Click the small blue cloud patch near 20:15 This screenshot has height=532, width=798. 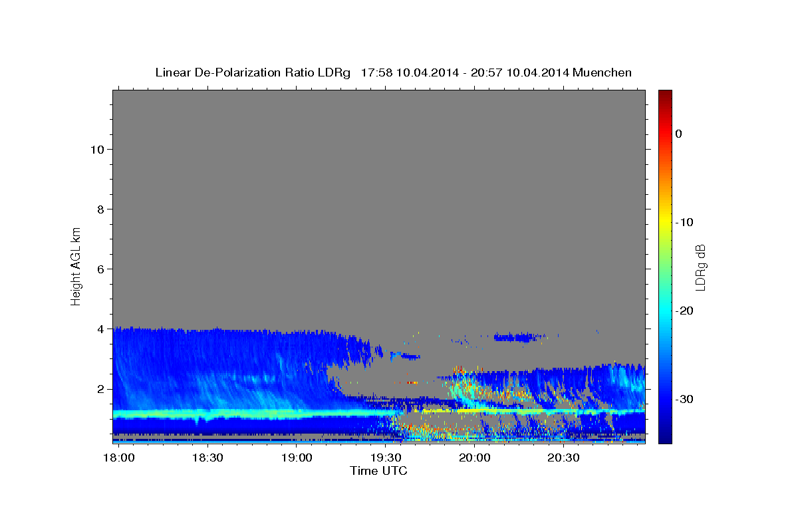(519, 337)
